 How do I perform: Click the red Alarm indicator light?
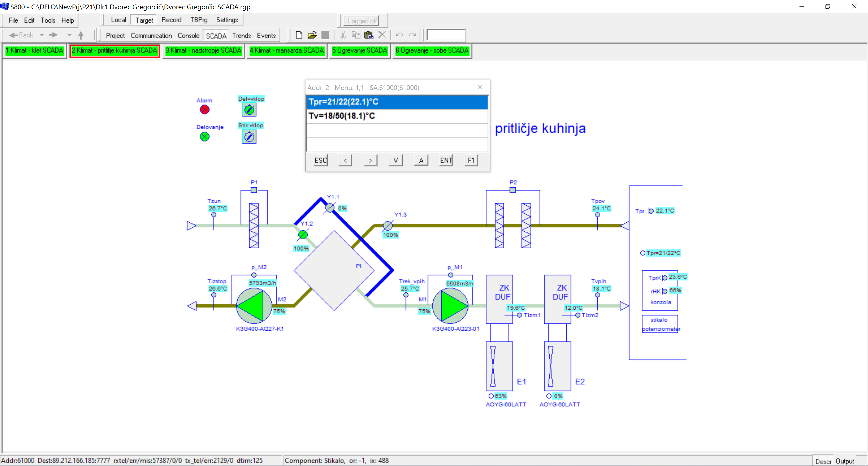click(205, 110)
